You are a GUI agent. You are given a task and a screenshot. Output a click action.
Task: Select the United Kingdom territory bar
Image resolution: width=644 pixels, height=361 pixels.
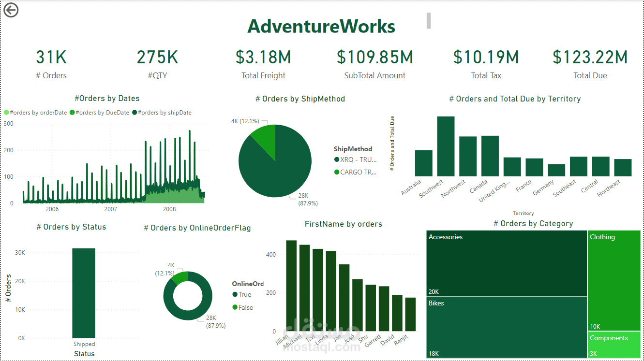tap(512, 167)
